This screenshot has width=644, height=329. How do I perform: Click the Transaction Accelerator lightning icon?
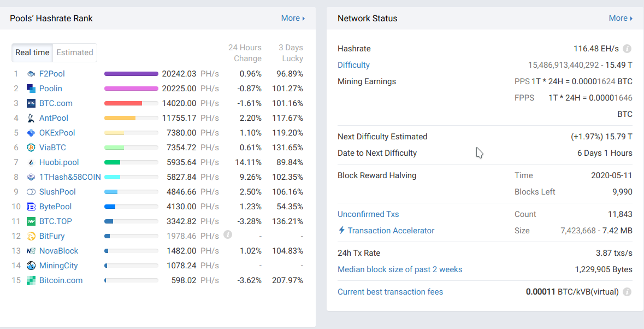pyautogui.click(x=342, y=231)
